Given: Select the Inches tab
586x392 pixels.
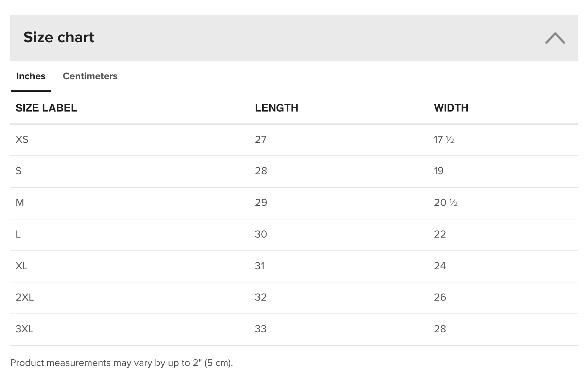Looking at the screenshot, I should (31, 76).
